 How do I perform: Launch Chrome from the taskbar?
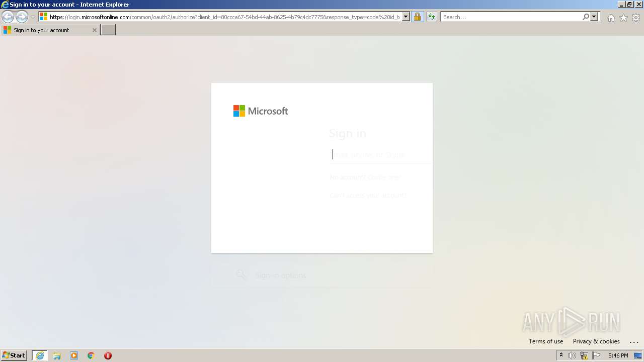click(x=91, y=355)
